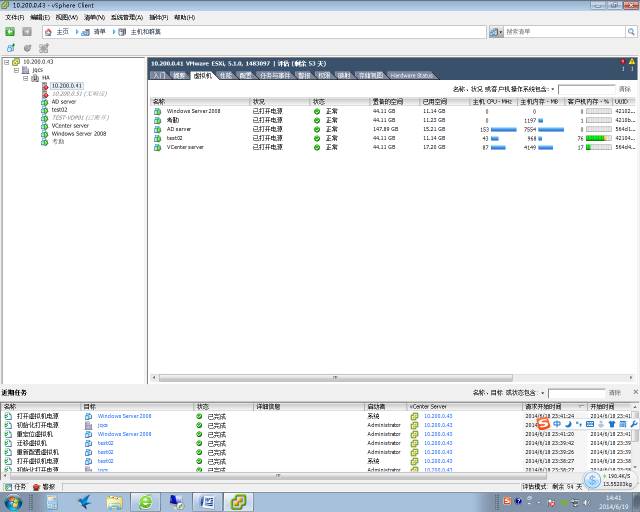Click the new virtual machine toolbar icon

coord(11,48)
